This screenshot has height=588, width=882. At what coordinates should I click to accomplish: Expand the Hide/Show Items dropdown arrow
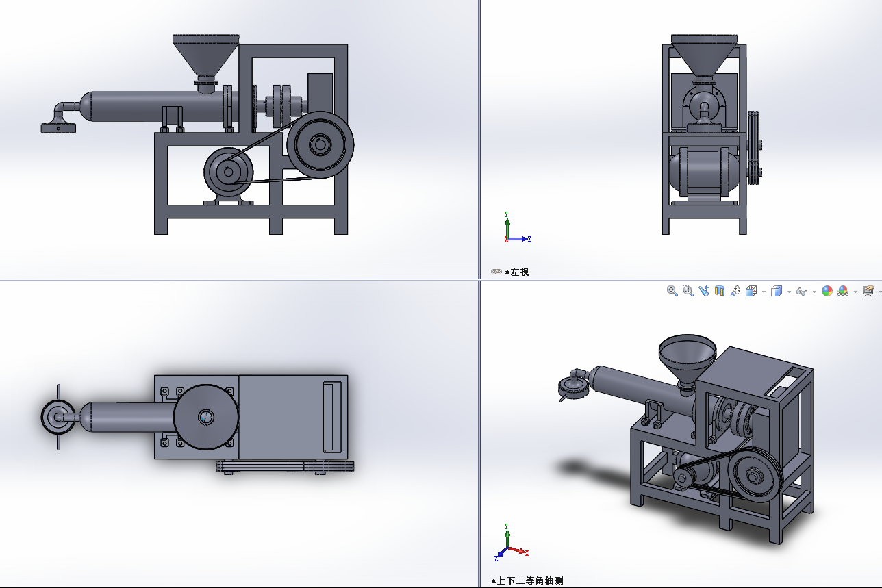(814, 292)
